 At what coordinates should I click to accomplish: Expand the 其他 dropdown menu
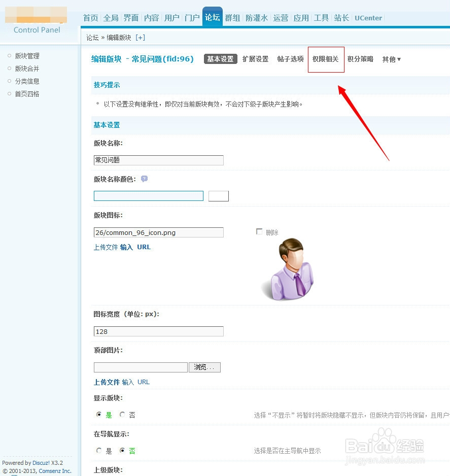pos(391,59)
